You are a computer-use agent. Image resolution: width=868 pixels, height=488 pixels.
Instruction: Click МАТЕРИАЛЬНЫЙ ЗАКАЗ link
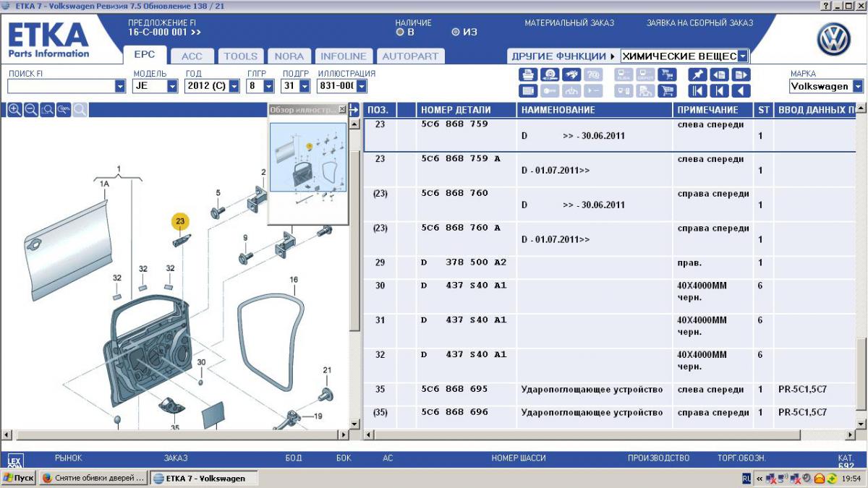(569, 23)
